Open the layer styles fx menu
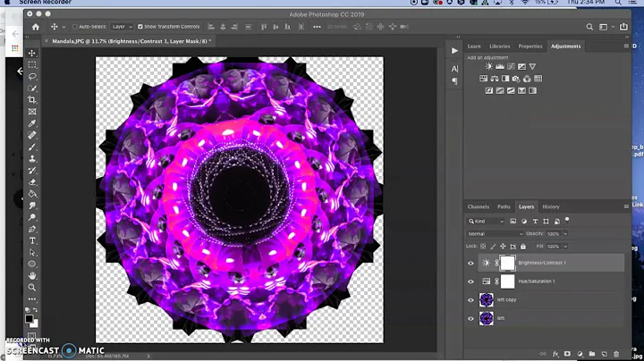This screenshot has height=361, width=644. (555, 354)
